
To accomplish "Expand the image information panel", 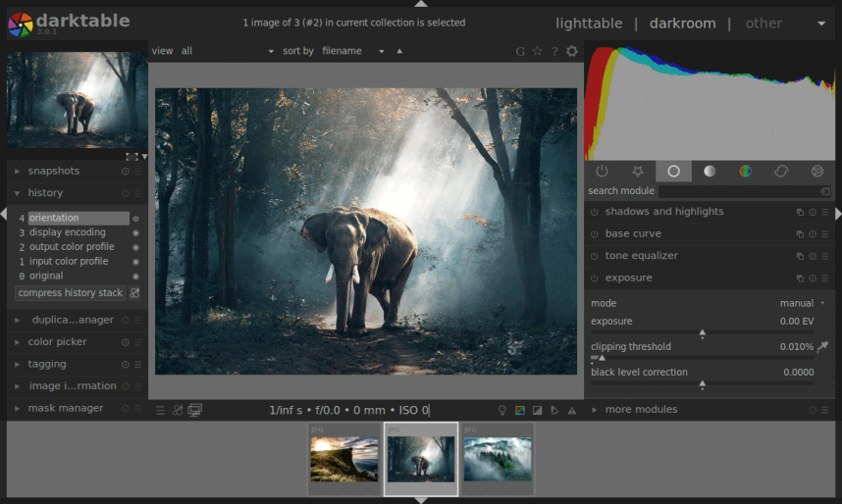I will click(x=18, y=386).
